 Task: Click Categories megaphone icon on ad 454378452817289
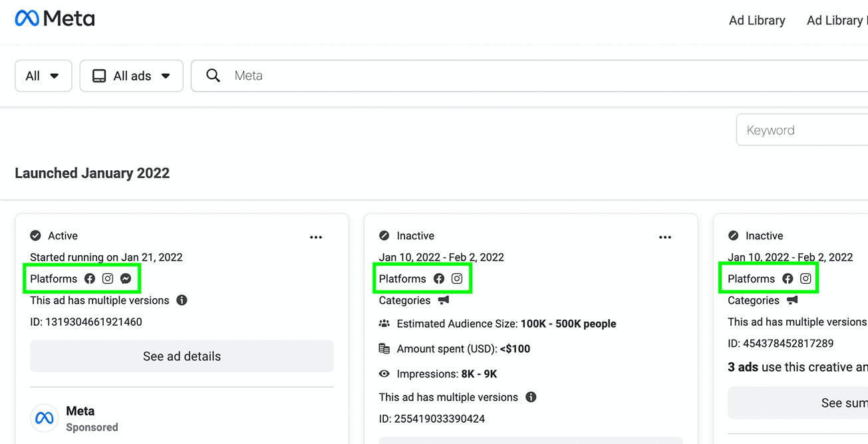pos(792,300)
